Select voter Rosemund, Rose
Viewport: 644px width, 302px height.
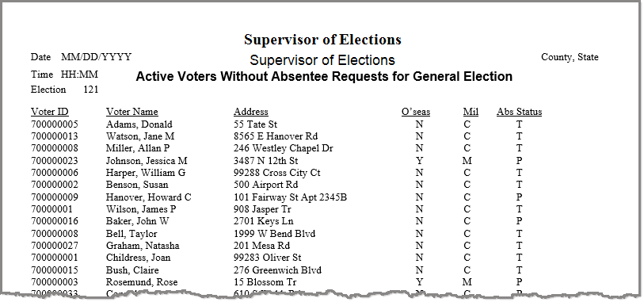(142, 282)
